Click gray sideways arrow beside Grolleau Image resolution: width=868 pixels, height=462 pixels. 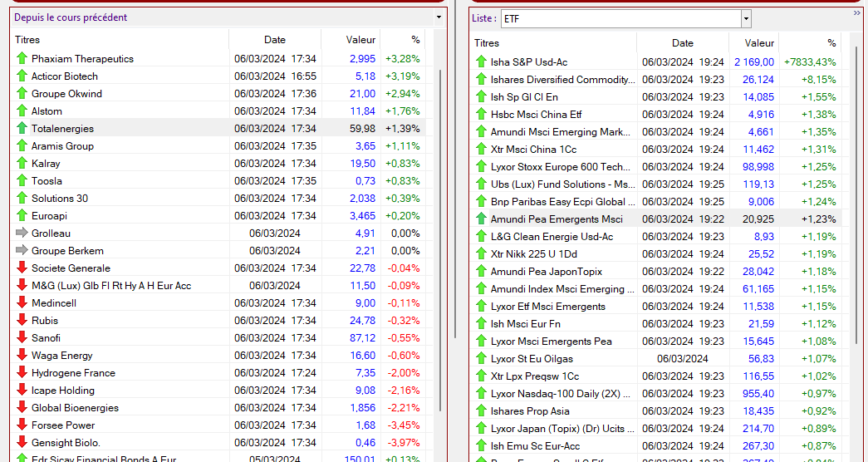coord(22,233)
